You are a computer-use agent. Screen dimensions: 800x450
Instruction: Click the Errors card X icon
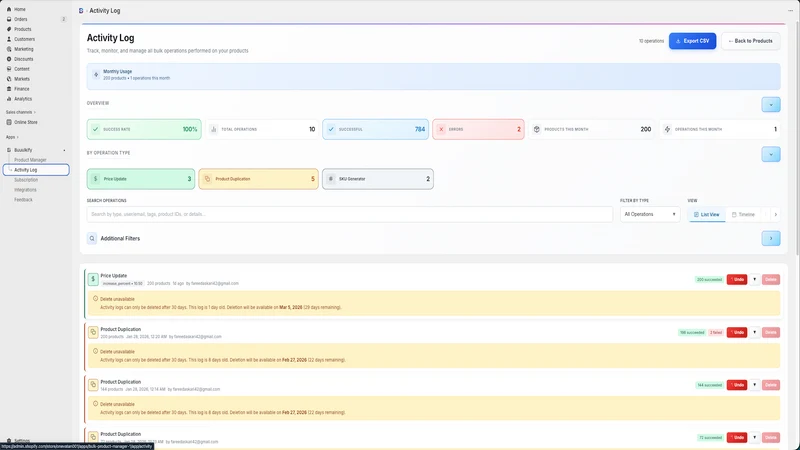tap(441, 129)
